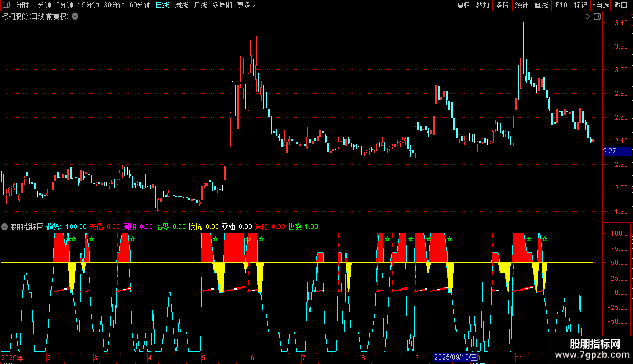Open F10 company information
This screenshot has height=364, width=633.
(561, 5)
